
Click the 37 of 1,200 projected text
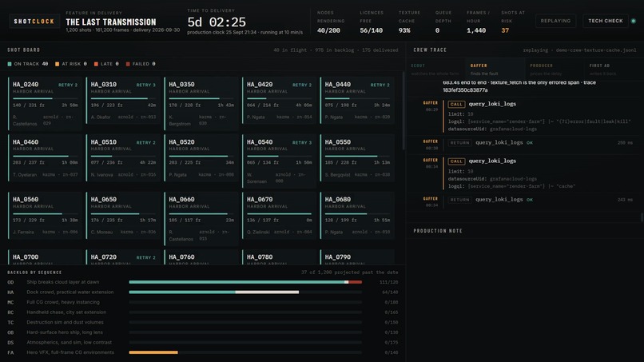coord(349,272)
